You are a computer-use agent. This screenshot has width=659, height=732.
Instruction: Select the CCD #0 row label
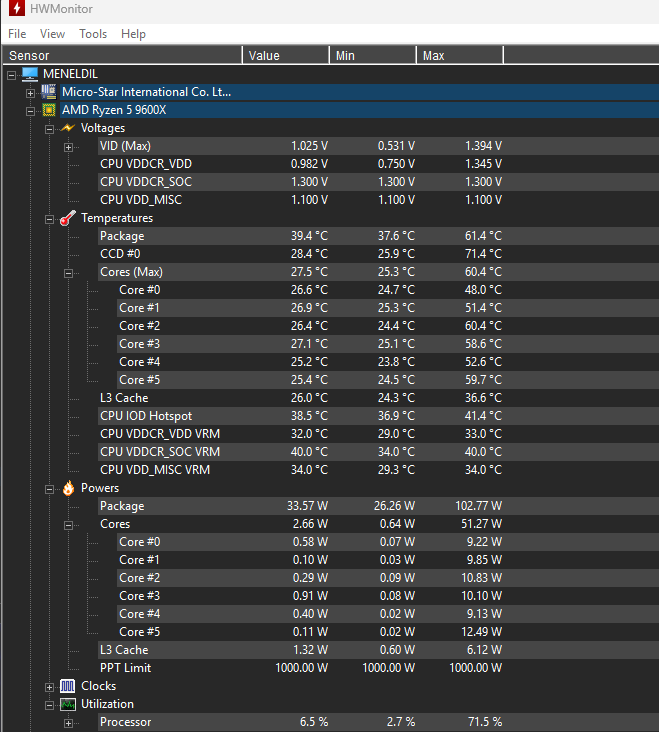[x=120, y=254]
